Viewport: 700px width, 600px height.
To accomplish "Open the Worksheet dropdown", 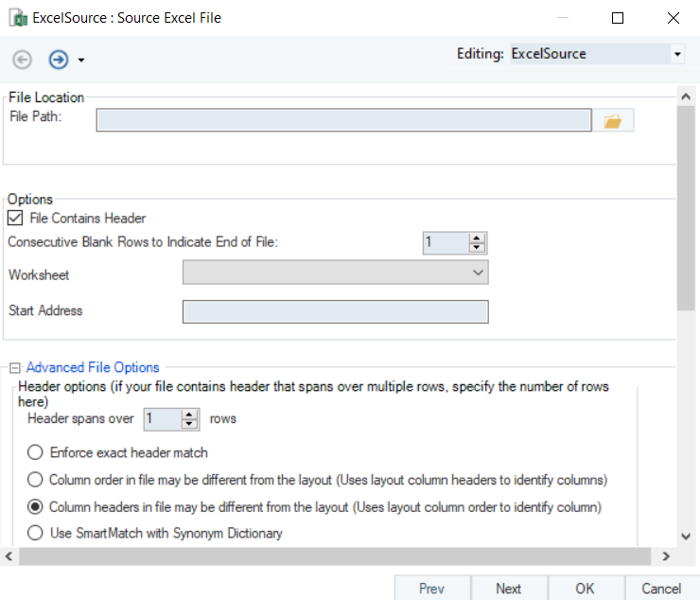I will click(x=477, y=274).
